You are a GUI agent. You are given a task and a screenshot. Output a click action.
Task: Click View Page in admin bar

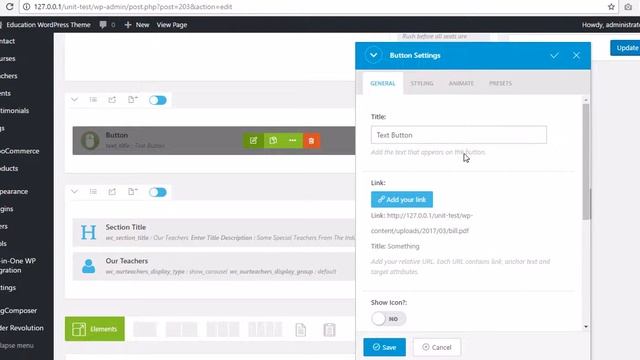(x=172, y=25)
